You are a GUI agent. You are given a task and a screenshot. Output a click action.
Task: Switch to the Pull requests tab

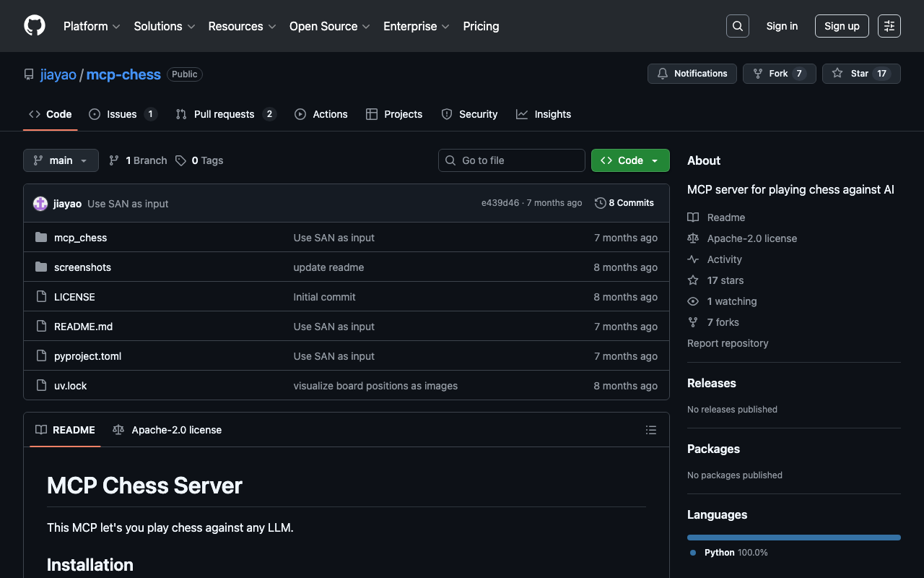click(x=225, y=114)
